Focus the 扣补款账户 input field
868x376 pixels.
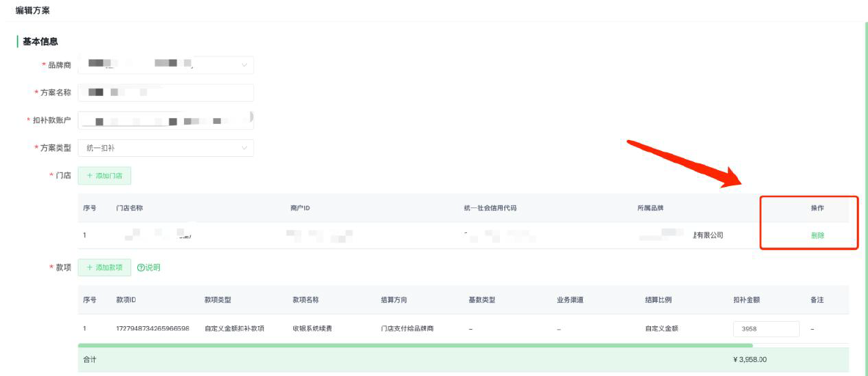click(166, 120)
